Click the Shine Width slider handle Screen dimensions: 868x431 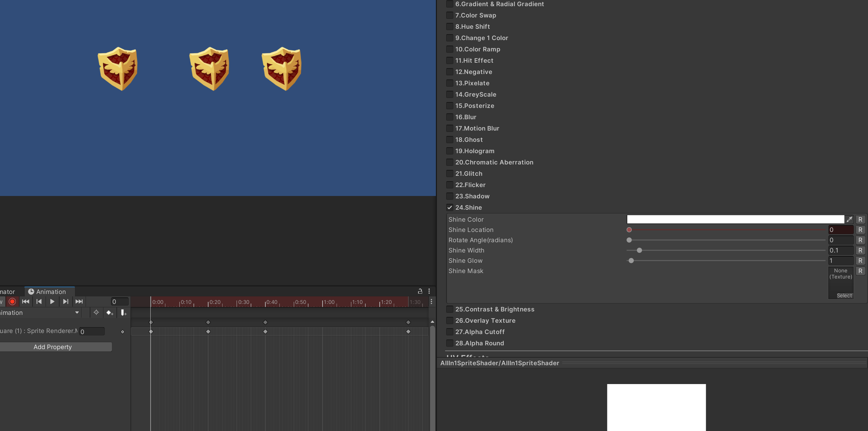(639, 250)
